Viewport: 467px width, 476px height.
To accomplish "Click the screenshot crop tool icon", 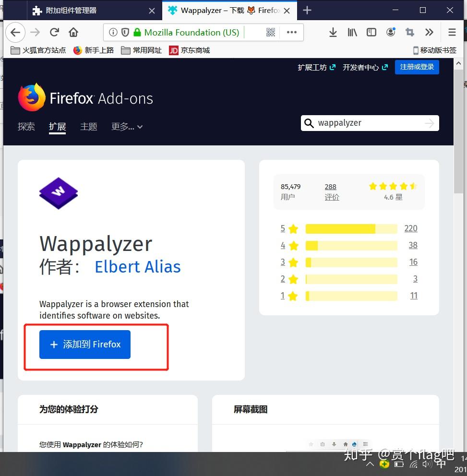I will coord(409,32).
